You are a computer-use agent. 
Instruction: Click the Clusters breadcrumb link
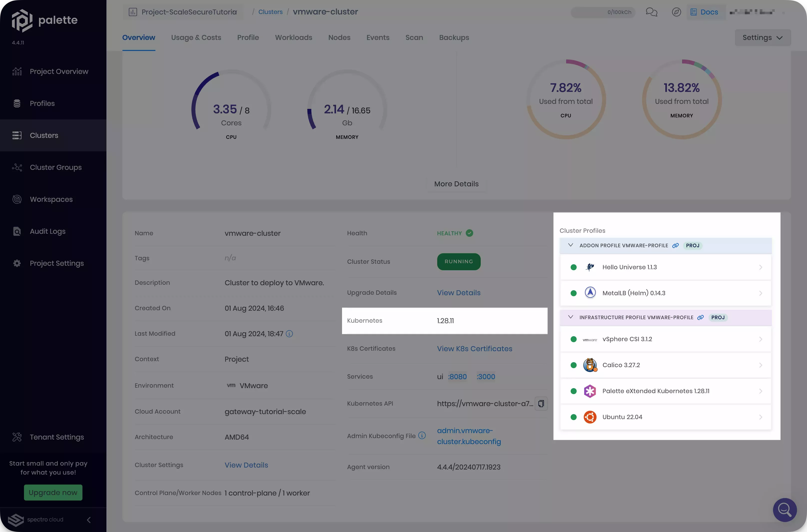(x=271, y=12)
